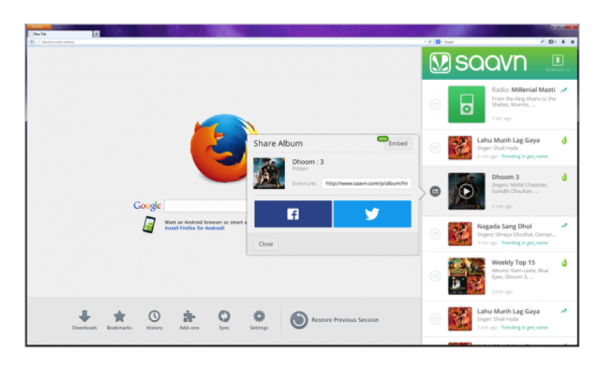Click share icon beside Dhoom 3 row
This screenshot has width=600, height=374.
[435, 191]
